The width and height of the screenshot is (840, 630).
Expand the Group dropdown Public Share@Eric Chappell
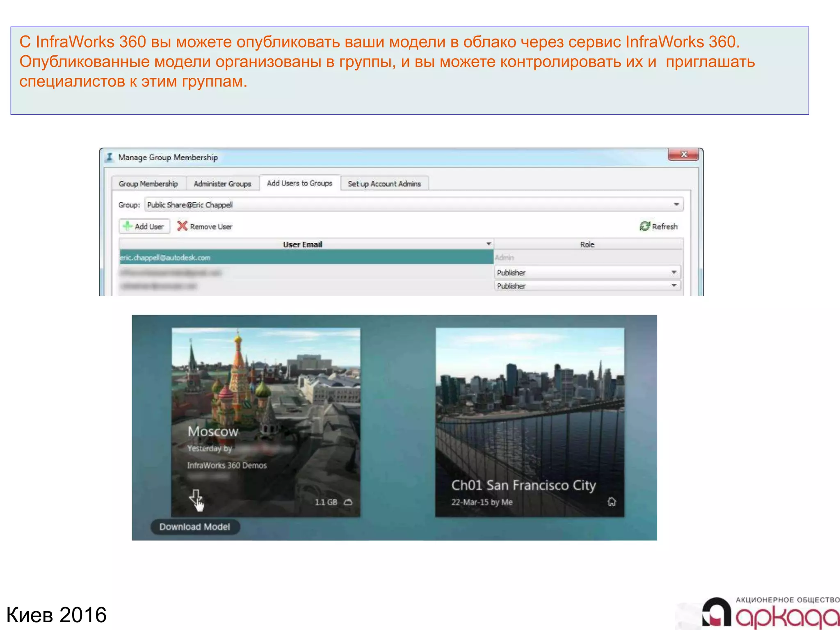click(x=414, y=205)
